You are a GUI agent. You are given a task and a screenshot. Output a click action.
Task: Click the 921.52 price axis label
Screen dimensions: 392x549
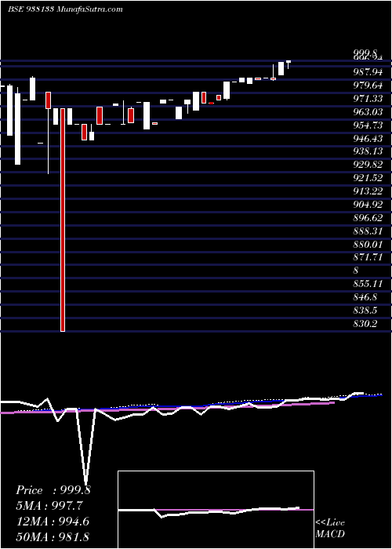pos(368,178)
